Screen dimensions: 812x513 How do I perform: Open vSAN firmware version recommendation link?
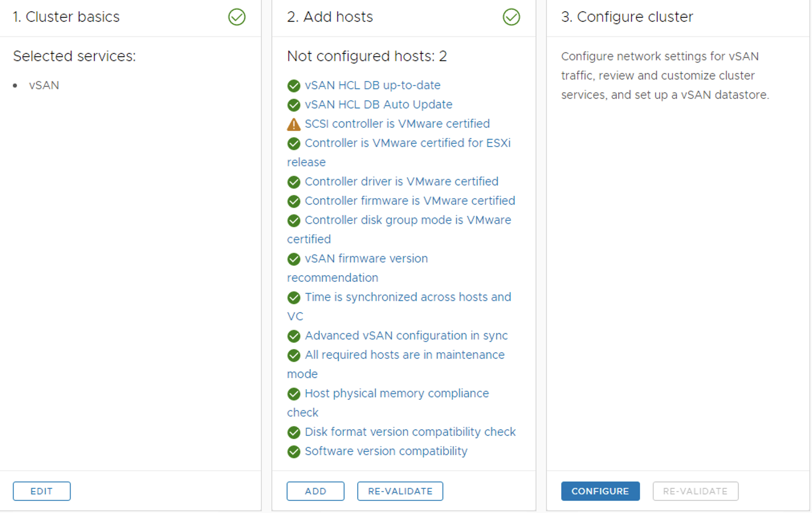point(357,268)
